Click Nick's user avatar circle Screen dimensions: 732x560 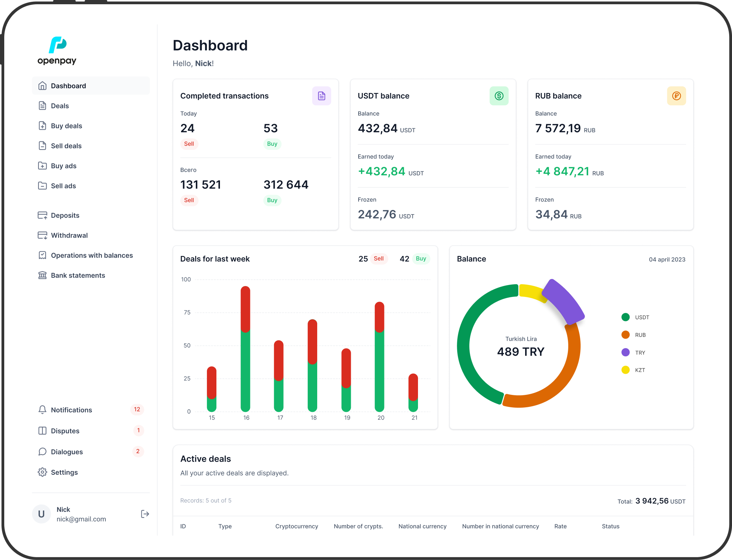[x=41, y=514]
